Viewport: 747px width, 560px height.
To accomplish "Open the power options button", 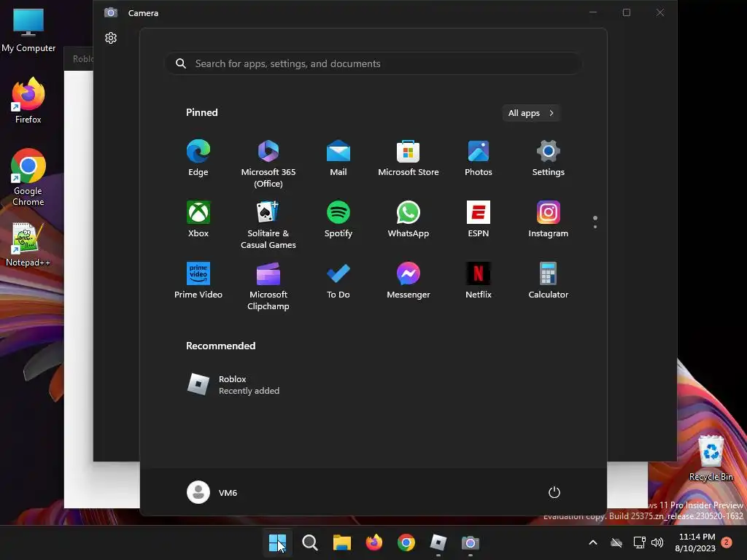I will pyautogui.click(x=554, y=492).
